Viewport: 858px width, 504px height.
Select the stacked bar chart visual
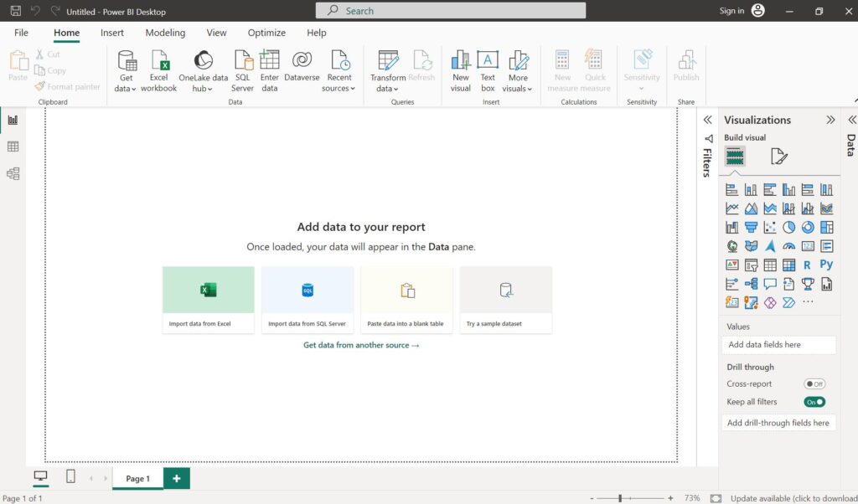tap(731, 189)
